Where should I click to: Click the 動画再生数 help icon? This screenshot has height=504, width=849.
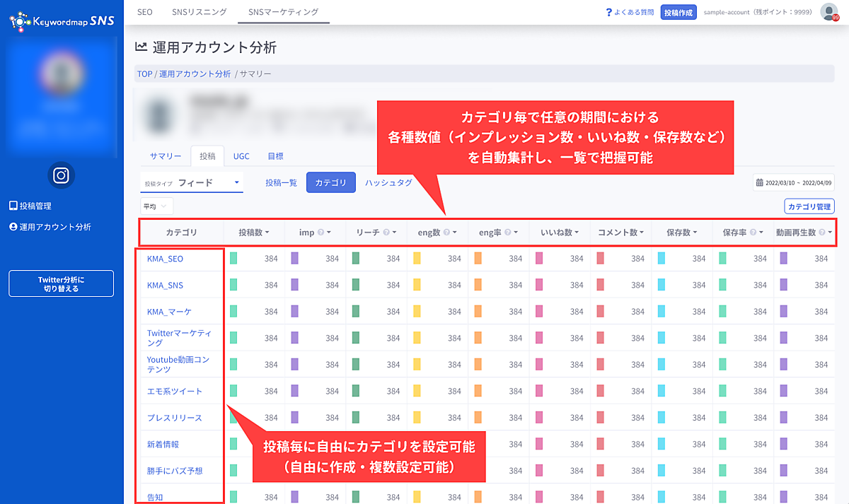pos(821,233)
